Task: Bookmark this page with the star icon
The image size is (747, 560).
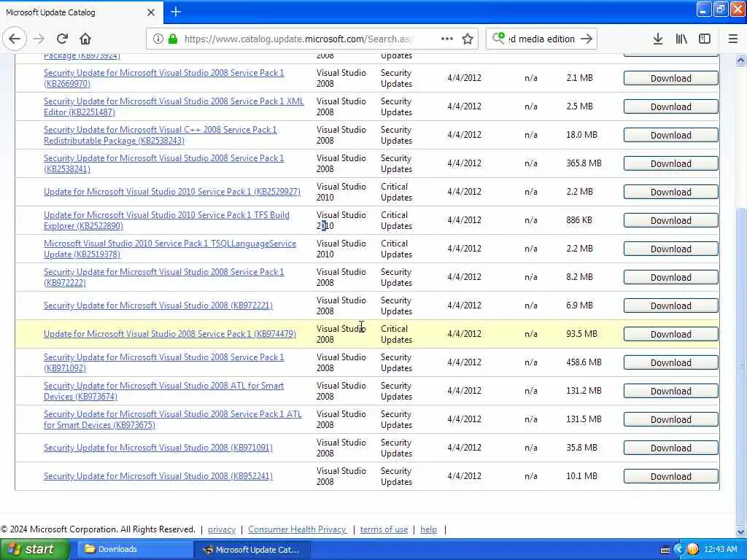Action: point(468,39)
